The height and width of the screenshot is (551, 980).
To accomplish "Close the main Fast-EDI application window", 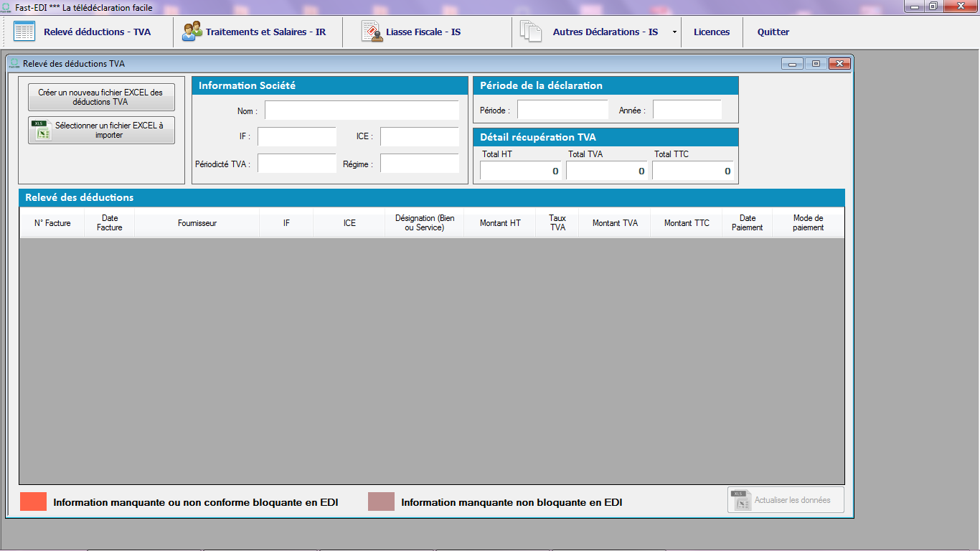I will coord(960,6).
